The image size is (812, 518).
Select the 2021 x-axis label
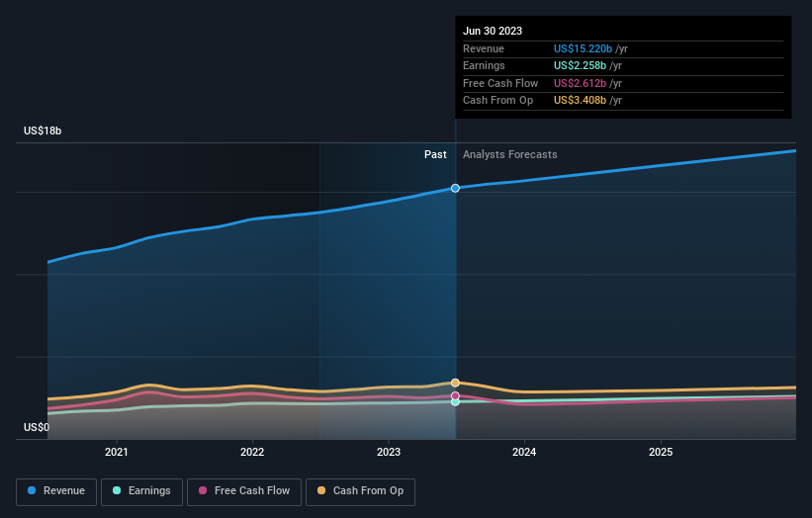point(117,452)
